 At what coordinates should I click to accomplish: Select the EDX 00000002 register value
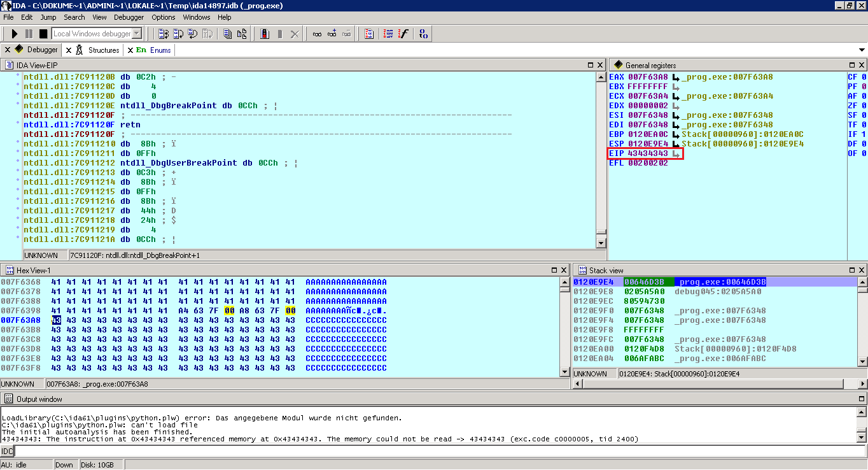(x=648, y=106)
